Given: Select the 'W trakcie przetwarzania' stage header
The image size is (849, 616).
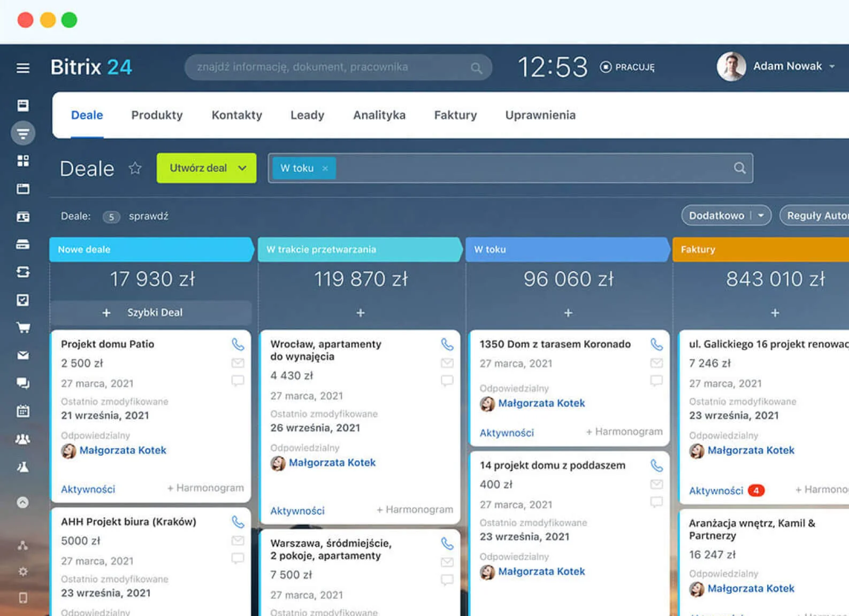Looking at the screenshot, I should coord(358,250).
